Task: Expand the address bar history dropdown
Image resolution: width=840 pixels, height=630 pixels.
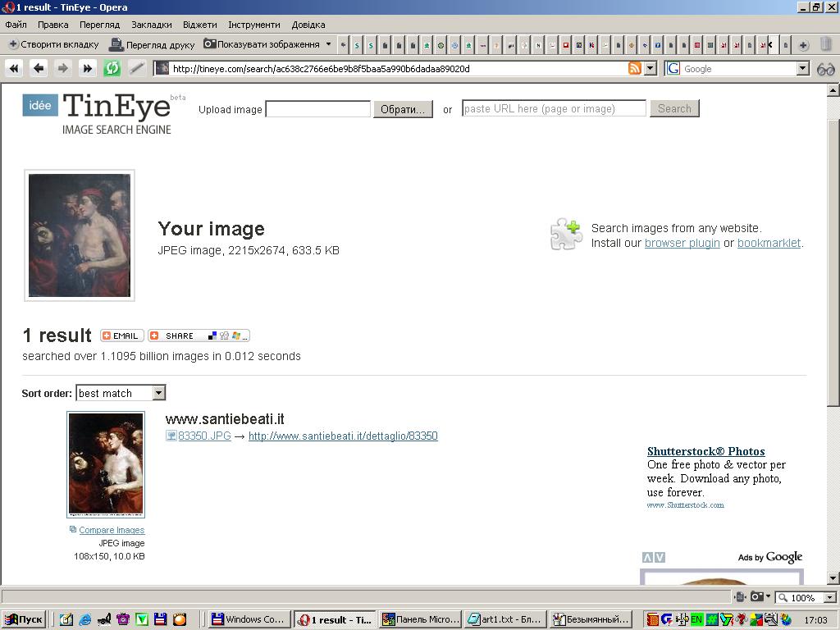Action: point(651,69)
